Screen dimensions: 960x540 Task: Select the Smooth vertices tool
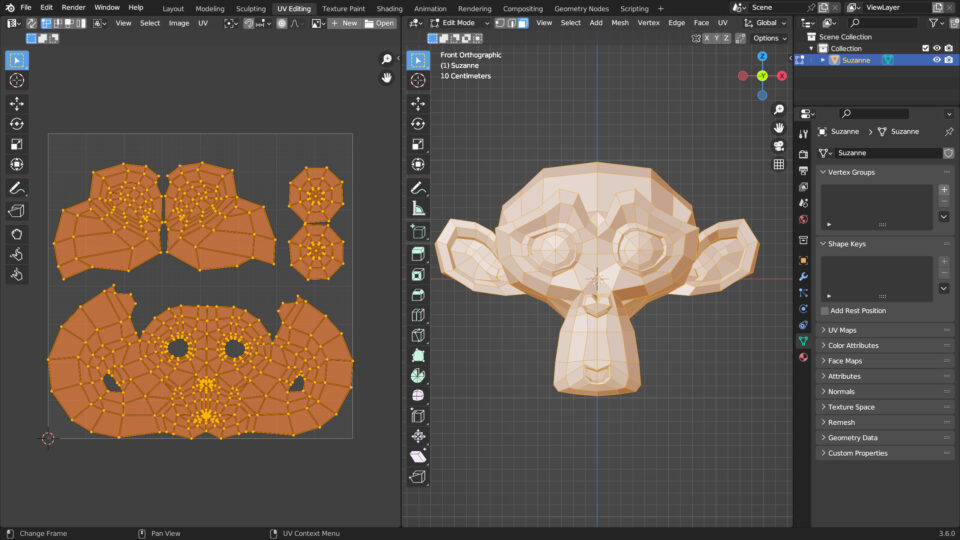418,396
